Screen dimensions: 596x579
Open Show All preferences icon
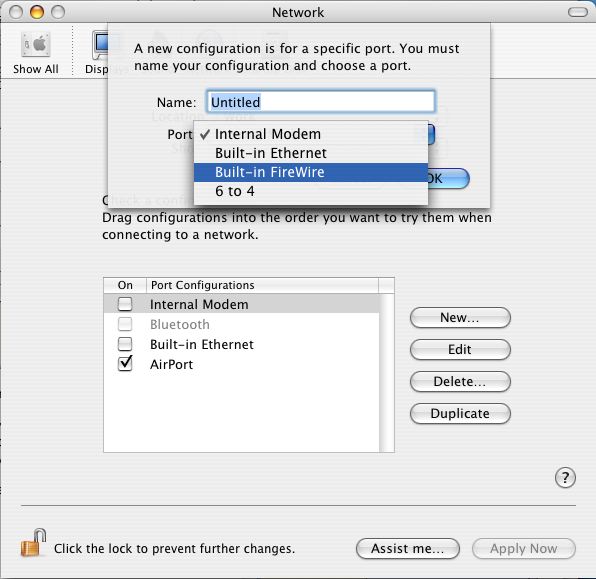[x=35, y=52]
